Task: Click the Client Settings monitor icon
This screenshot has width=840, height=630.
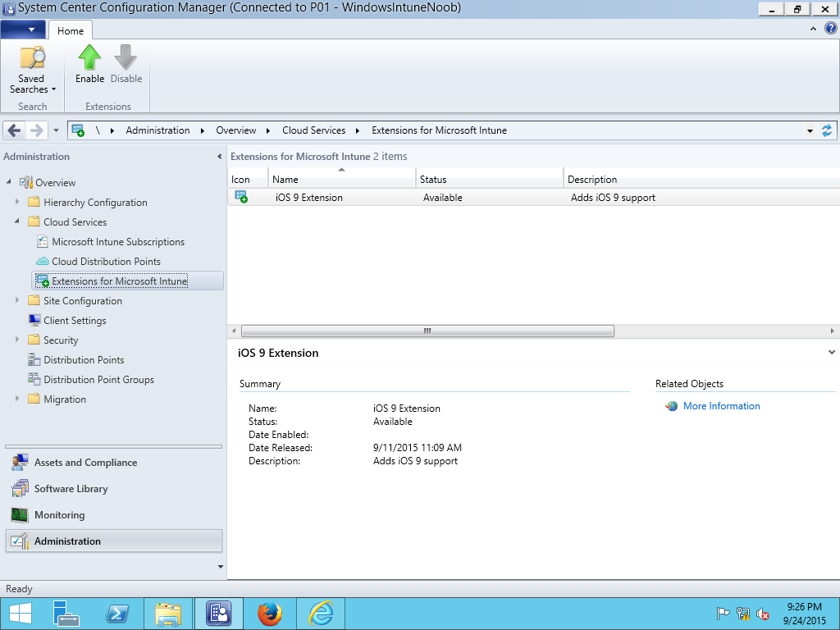Action: [34, 321]
